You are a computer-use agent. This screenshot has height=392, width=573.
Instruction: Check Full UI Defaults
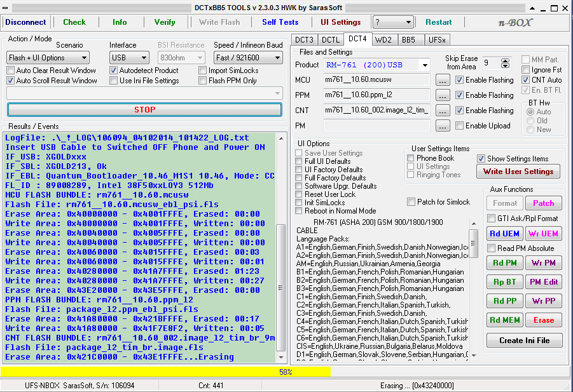point(299,161)
